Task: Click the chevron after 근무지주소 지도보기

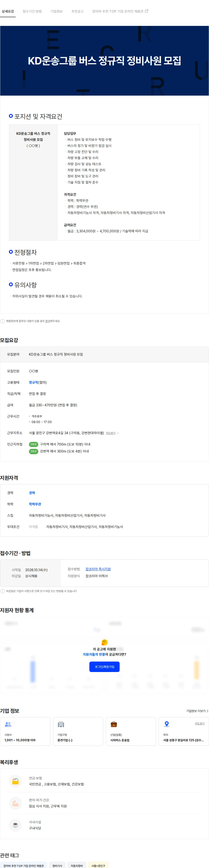Action: (x=118, y=433)
